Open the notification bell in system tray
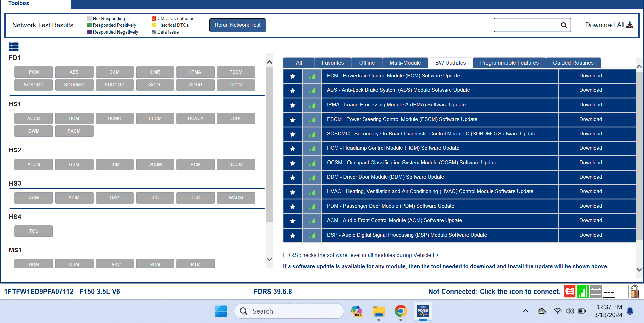 [630, 311]
